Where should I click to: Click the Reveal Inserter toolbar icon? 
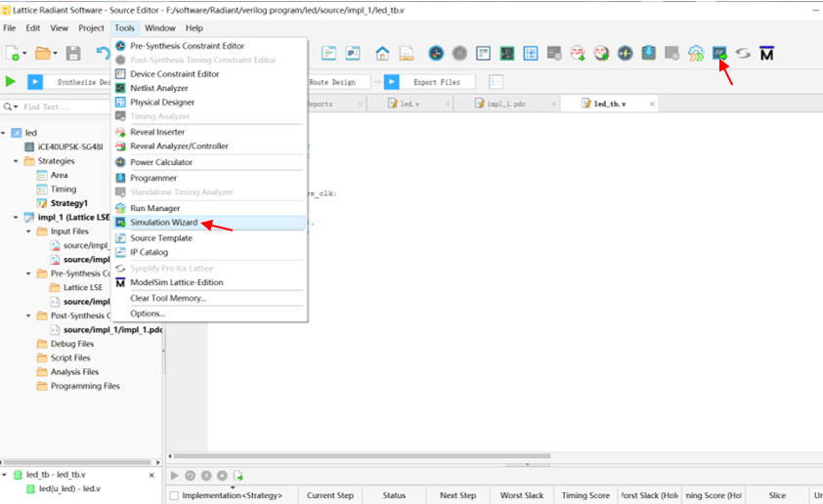click(x=578, y=53)
